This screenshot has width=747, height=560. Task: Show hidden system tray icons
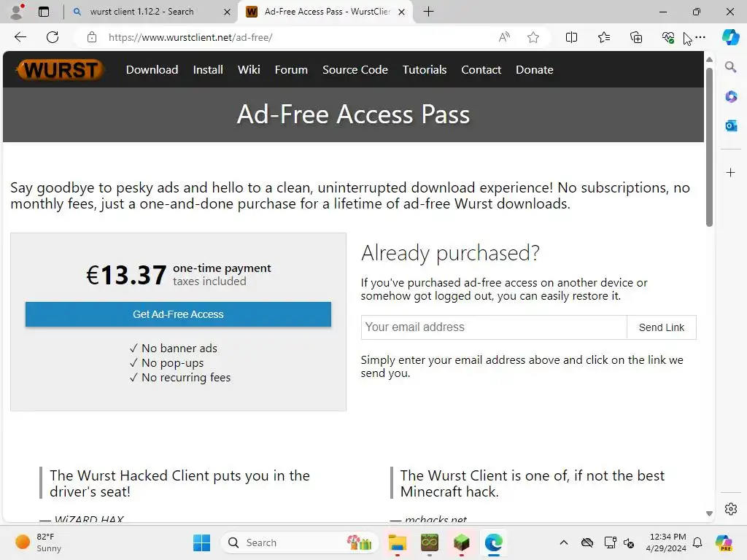click(564, 542)
